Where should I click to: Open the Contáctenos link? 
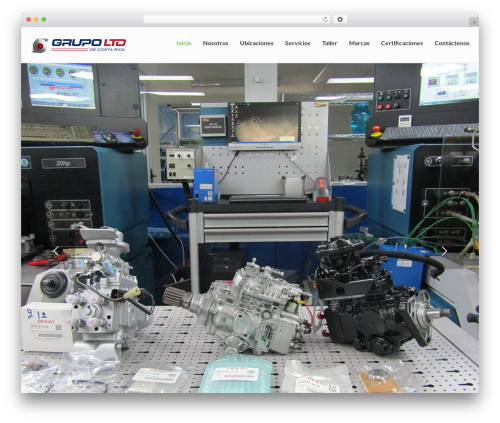[x=452, y=43]
